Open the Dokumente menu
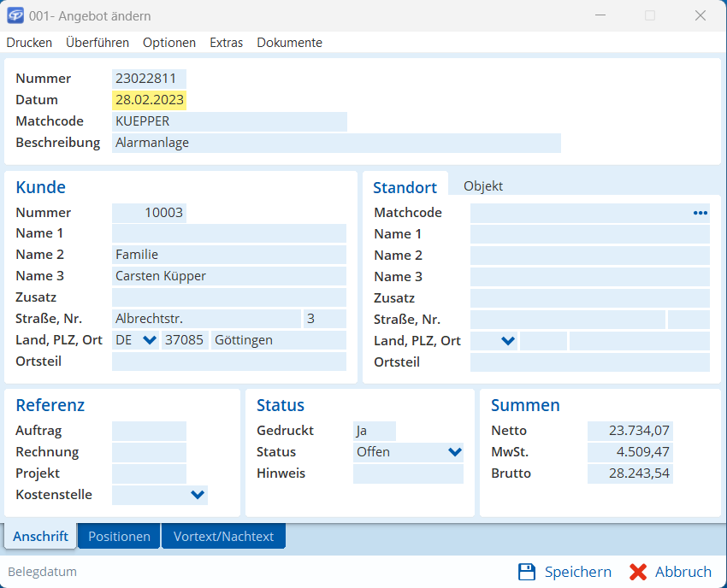The image size is (727, 588). 289,43
